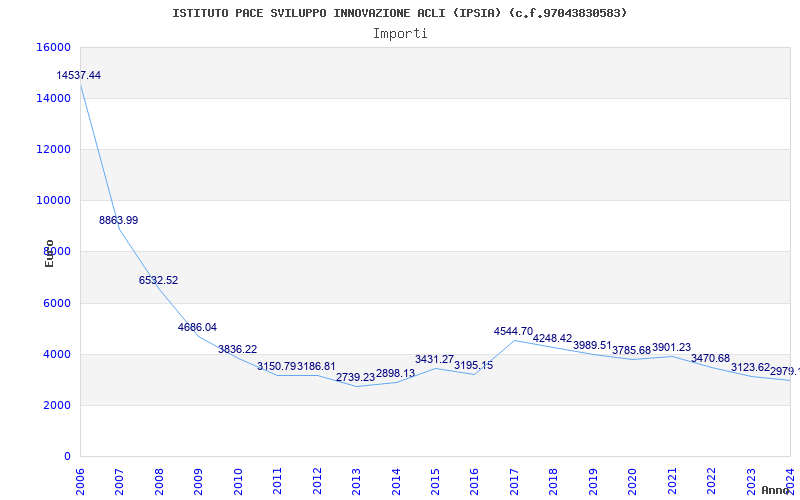
Task: Click the 16000 y-axis tick label
Action: [53, 47]
